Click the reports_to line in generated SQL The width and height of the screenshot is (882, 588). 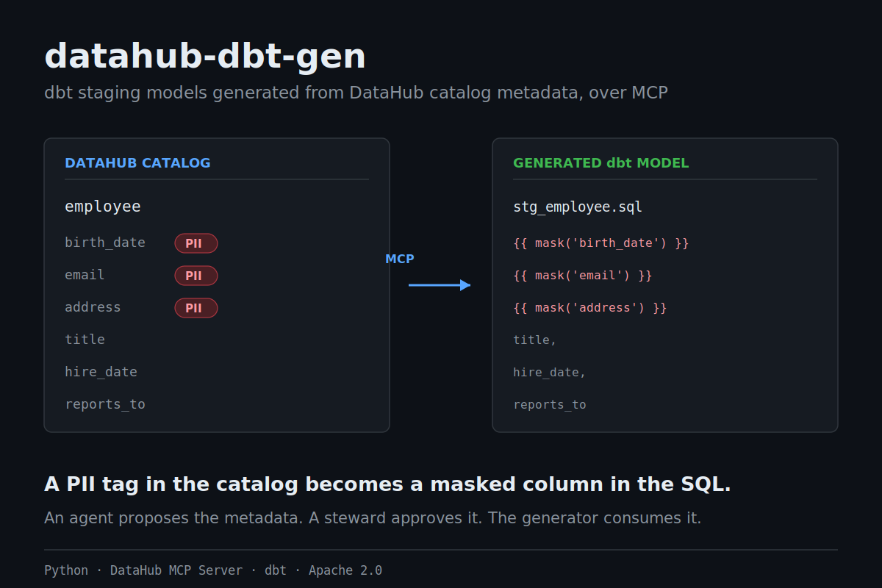point(550,404)
